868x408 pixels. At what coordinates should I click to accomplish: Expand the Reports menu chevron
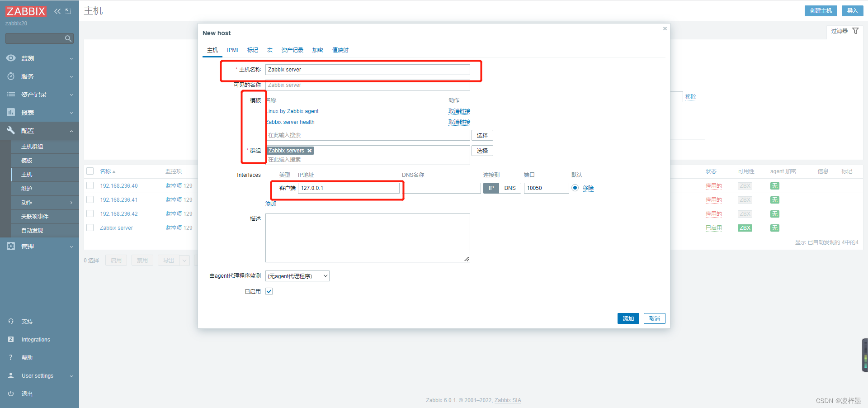(71, 113)
